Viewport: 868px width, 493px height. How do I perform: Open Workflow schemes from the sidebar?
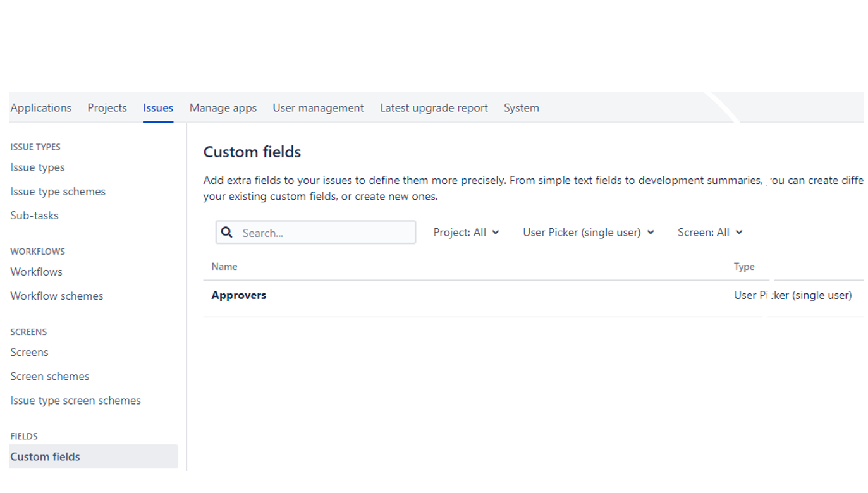coord(56,296)
